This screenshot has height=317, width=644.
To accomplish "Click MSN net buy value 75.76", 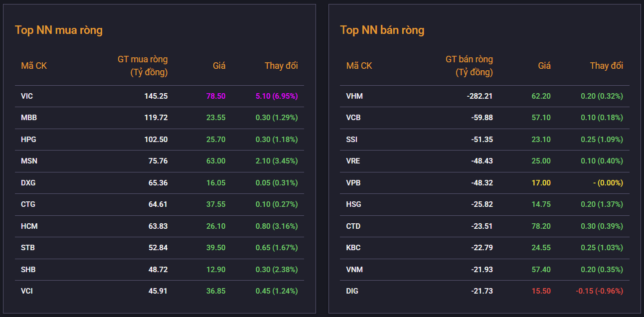I will 158,161.
